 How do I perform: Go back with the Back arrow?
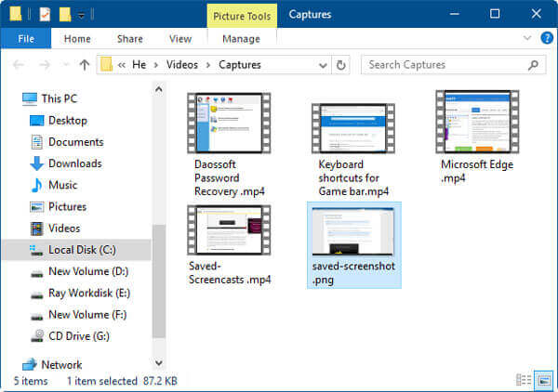[x=19, y=65]
